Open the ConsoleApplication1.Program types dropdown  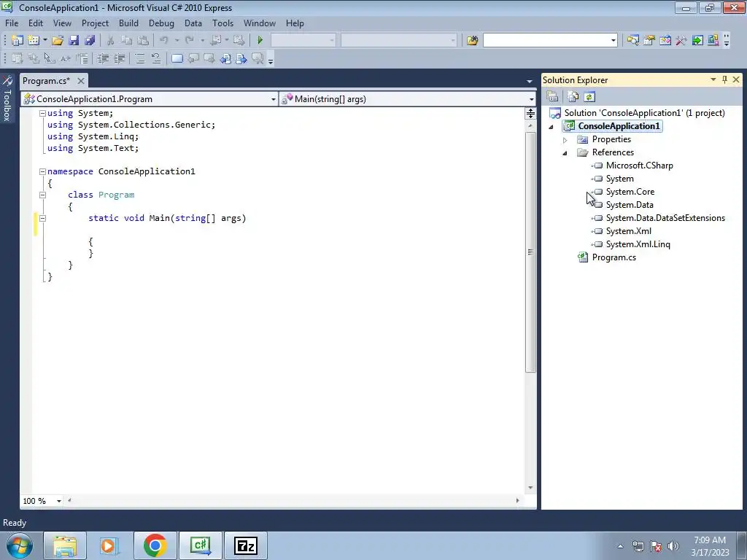[274, 99]
